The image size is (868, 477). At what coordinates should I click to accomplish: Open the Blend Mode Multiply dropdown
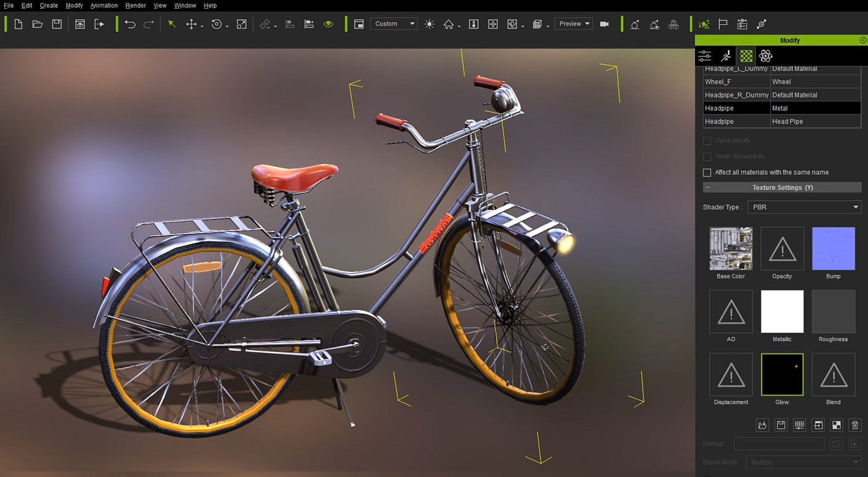803,462
